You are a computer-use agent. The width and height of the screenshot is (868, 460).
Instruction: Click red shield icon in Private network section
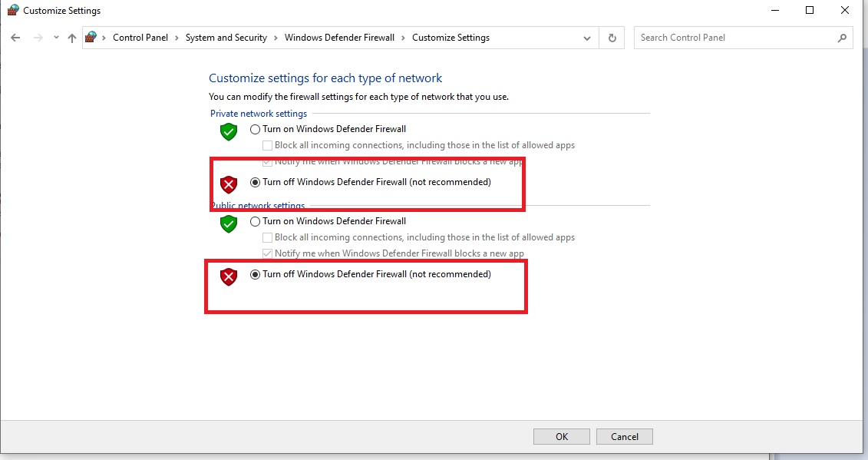coord(229,184)
